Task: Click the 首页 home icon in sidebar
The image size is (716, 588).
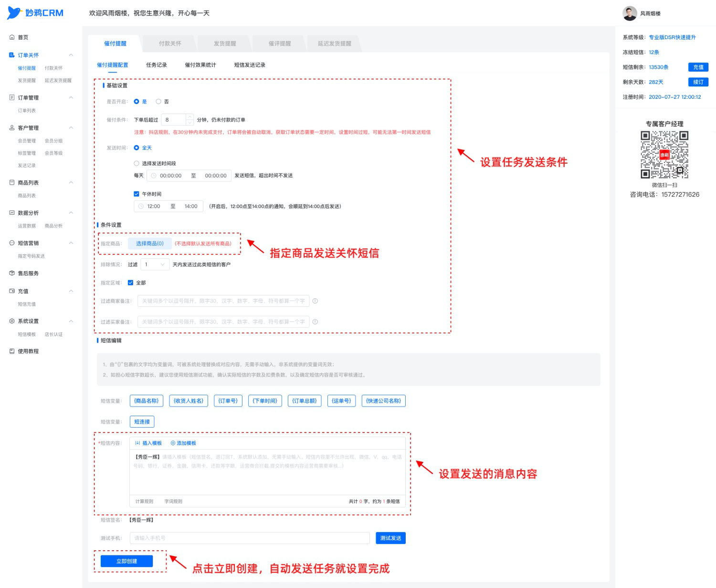Action: pos(12,37)
